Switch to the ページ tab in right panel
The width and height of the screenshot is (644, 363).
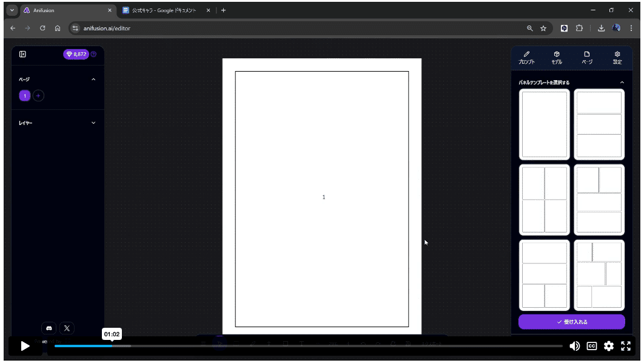pos(587,58)
